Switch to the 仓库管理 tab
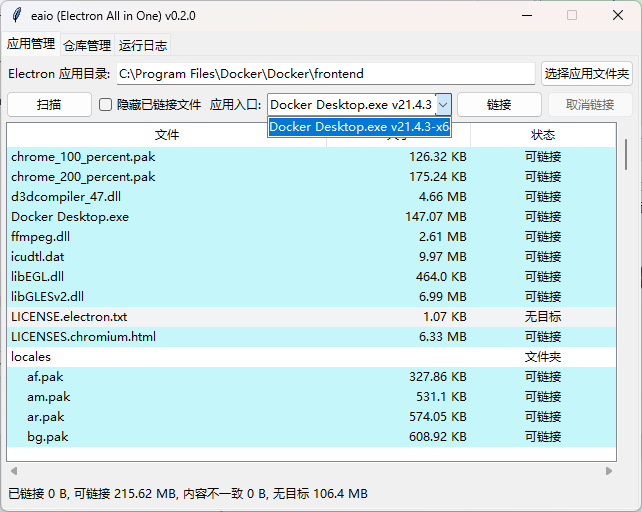Screen dimensions: 642x512 point(87,45)
